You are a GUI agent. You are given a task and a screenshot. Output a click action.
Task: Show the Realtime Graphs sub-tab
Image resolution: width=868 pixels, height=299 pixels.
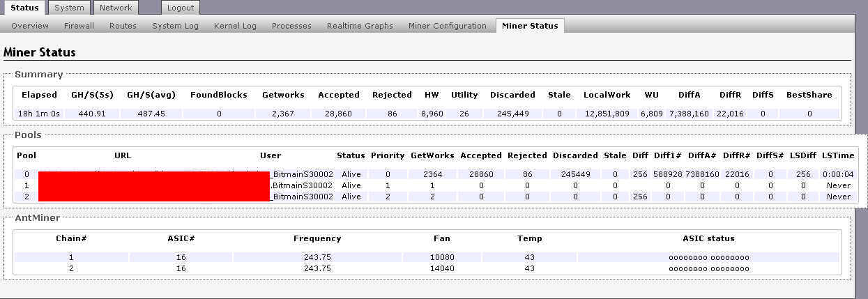pyautogui.click(x=360, y=26)
